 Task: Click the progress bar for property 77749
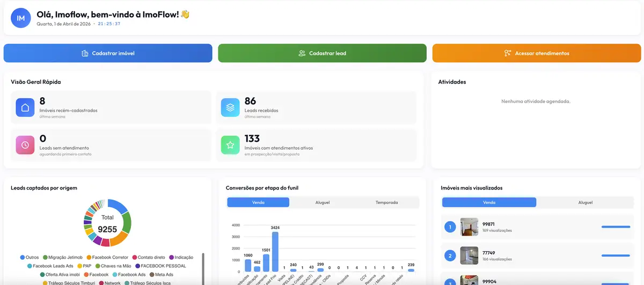click(616, 256)
